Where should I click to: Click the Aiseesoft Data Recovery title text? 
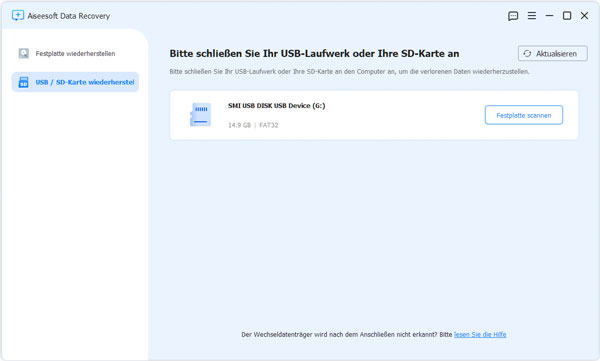coord(68,16)
